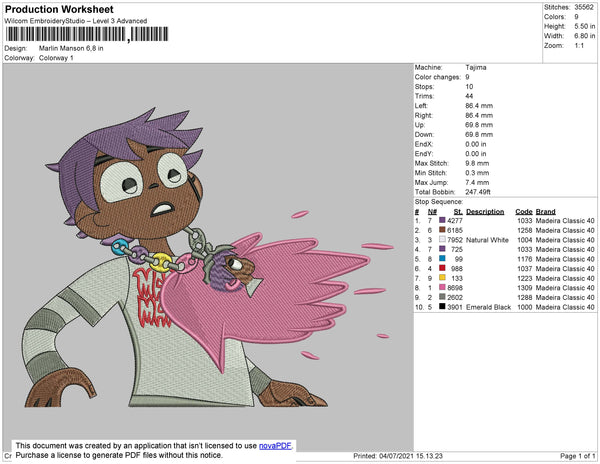Click the Emerald Black swatch in row 10

click(x=442, y=306)
